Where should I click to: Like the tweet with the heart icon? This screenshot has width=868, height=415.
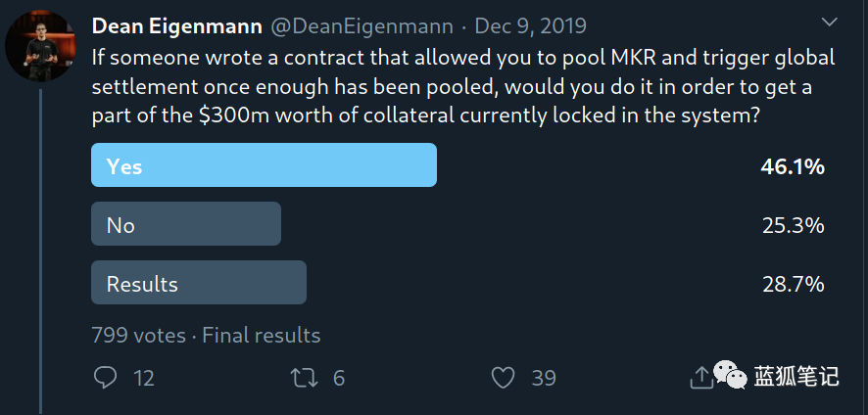pos(504,378)
